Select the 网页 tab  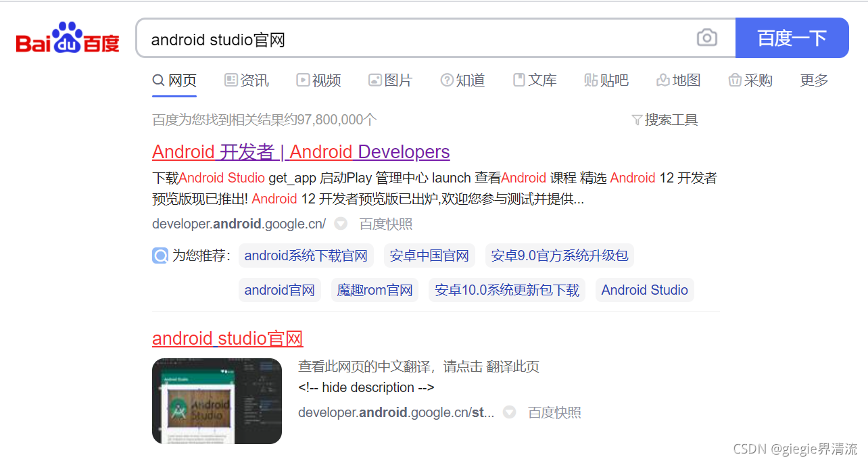pyautogui.click(x=174, y=80)
